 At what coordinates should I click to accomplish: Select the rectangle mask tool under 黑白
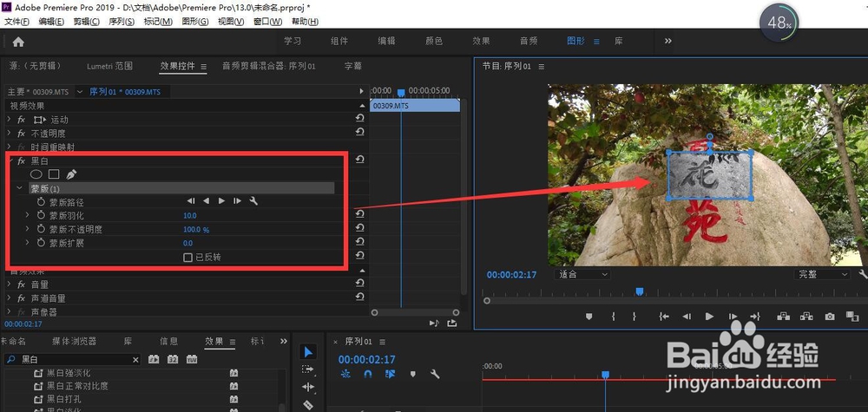(54, 174)
